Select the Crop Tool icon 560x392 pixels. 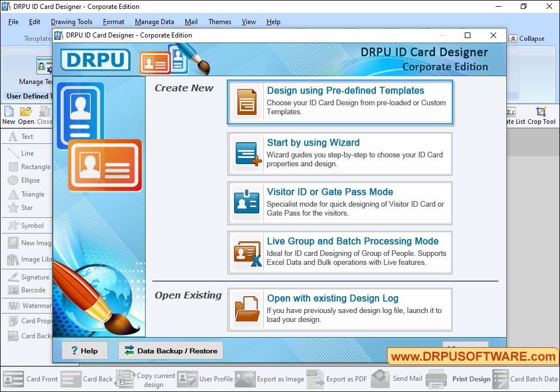click(x=541, y=112)
